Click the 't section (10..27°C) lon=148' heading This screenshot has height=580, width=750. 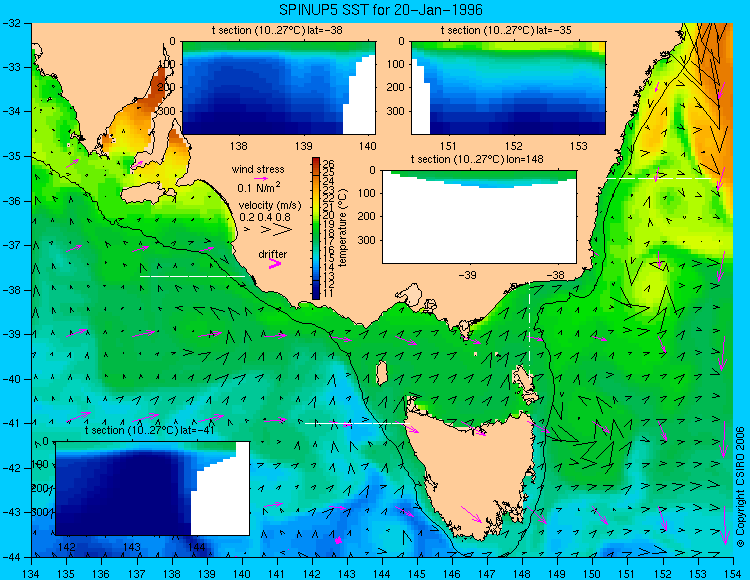pos(477,159)
